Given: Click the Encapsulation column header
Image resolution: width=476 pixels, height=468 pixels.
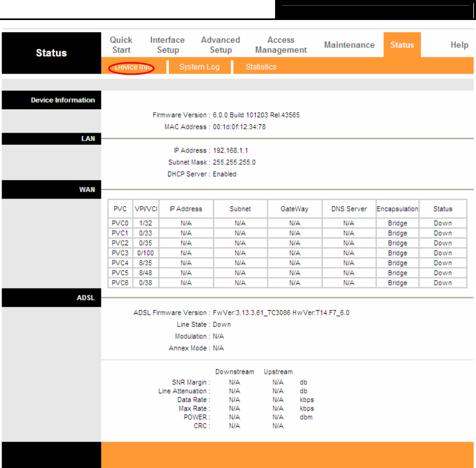Looking at the screenshot, I should coord(397,209).
